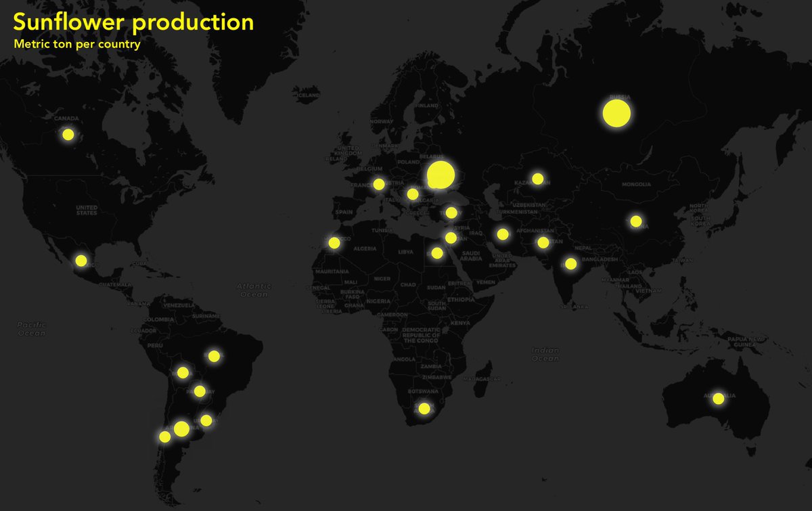Click the Kazakhstan yellow bubble
The height and width of the screenshot is (511, 812).
(x=537, y=179)
